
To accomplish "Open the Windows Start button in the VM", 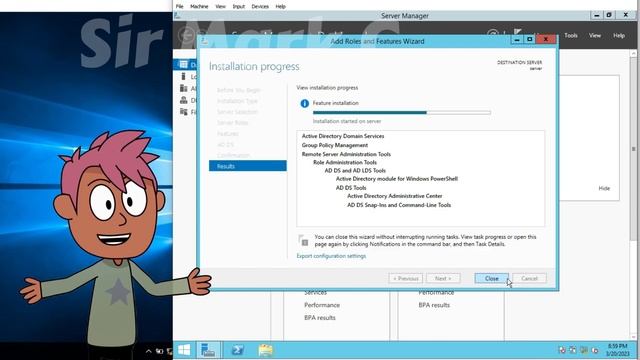I will (x=184, y=350).
